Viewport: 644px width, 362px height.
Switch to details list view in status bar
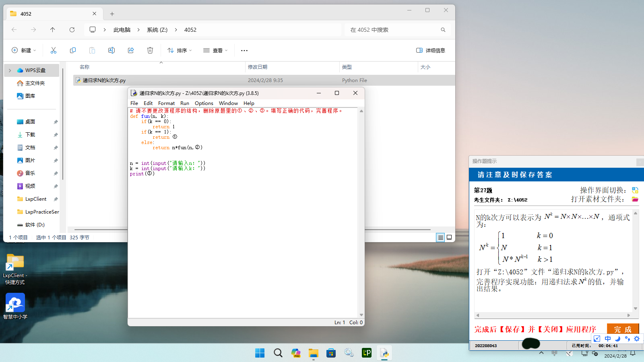click(441, 237)
